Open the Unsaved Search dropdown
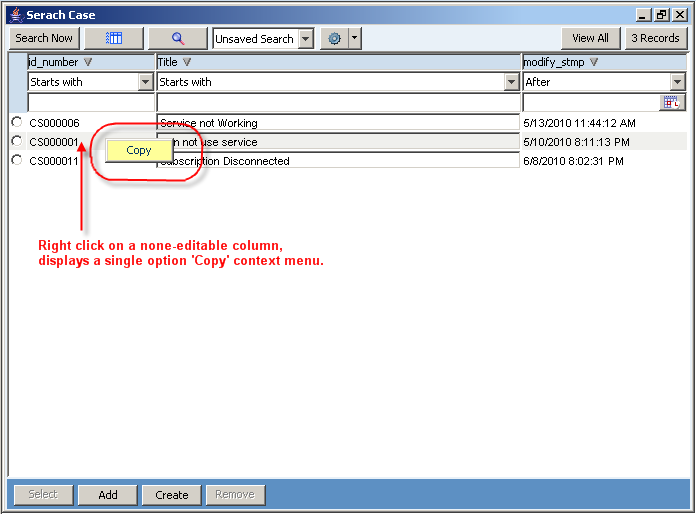This screenshot has height=514, width=696. (305, 39)
